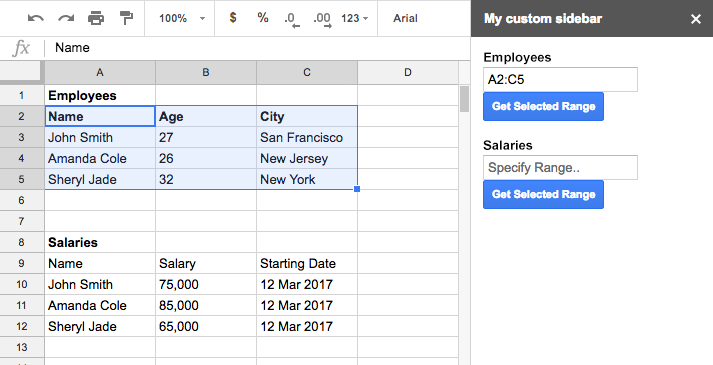This screenshot has width=713, height=365.
Task: Close My custom sidebar
Action: (x=696, y=19)
